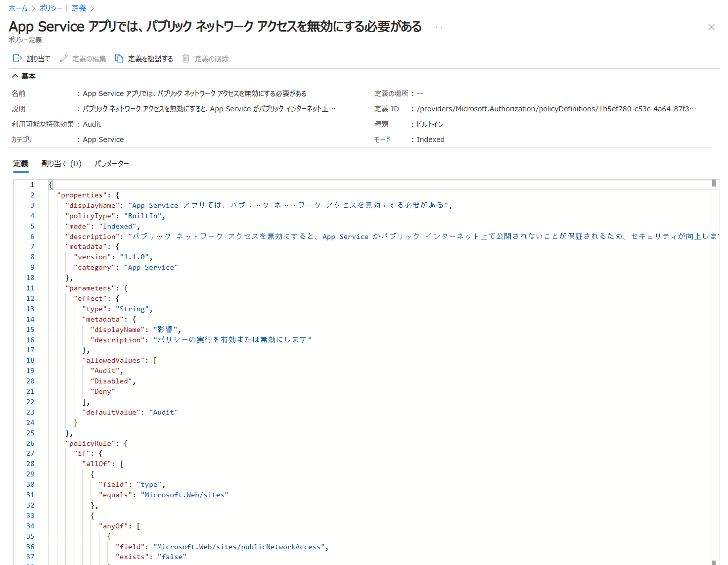Image resolution: width=728 pixels, height=565 pixels.
Task: Click the "exists": "false" code line
Action: click(x=151, y=557)
